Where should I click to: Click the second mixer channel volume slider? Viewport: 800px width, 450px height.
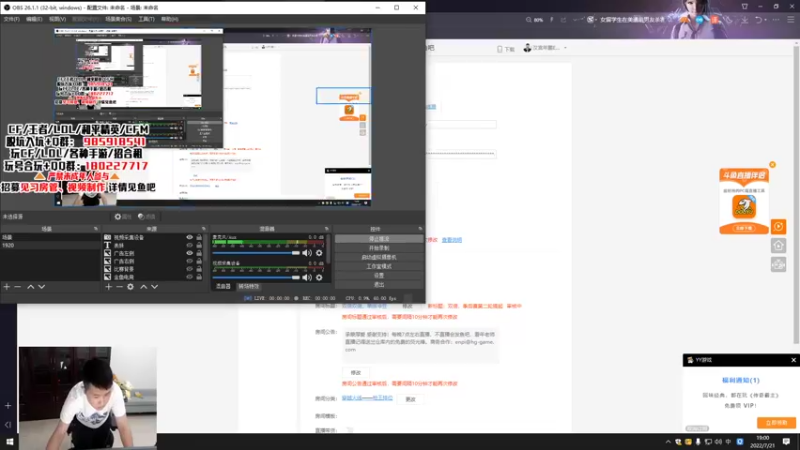tap(256, 278)
